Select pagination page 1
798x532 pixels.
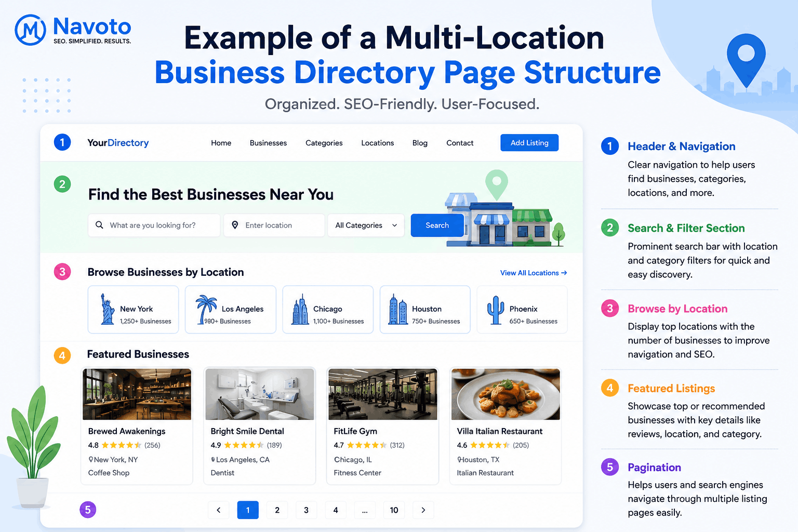tap(248, 510)
